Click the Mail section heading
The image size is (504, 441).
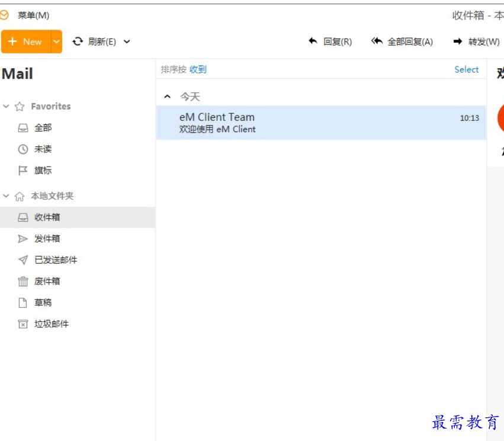(x=17, y=73)
